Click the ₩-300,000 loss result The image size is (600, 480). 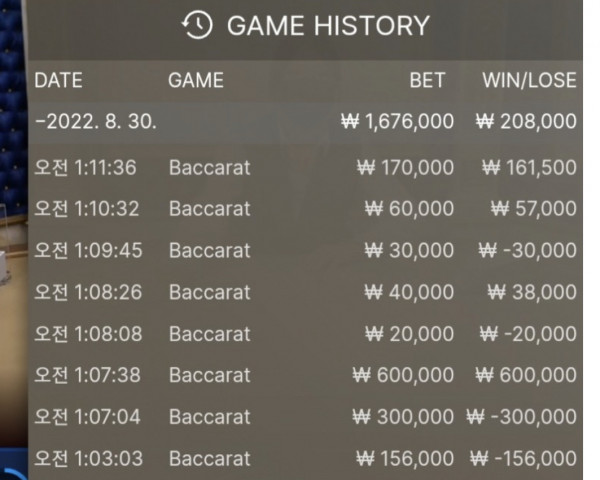click(521, 416)
